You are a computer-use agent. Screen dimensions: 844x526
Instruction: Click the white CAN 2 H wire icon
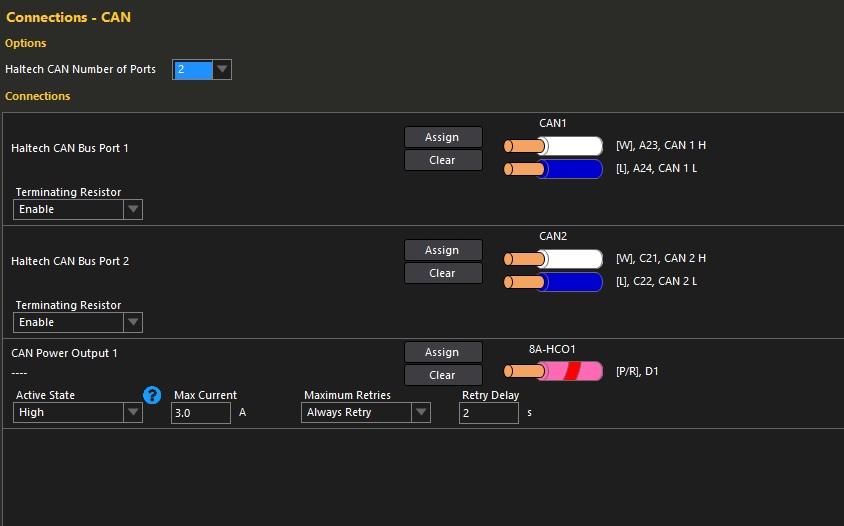pyautogui.click(x=553, y=259)
